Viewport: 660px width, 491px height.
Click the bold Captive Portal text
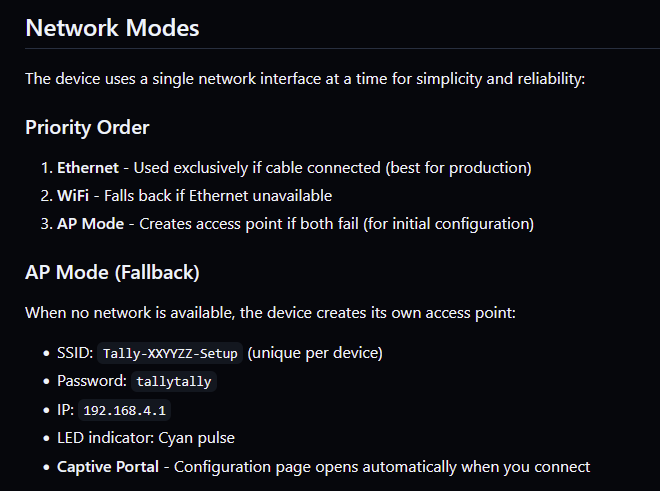[108, 466]
